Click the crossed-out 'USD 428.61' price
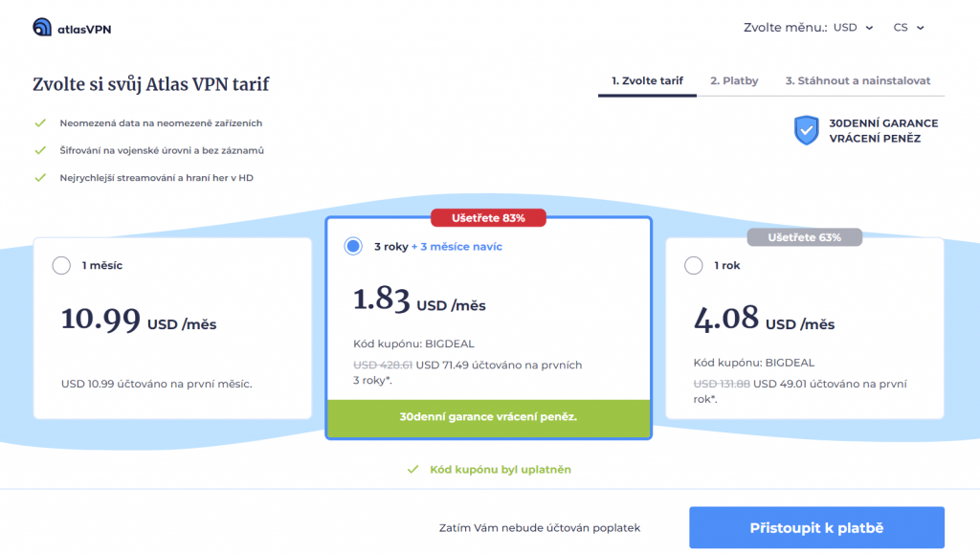The width and height of the screenshot is (980, 554). 383,365
